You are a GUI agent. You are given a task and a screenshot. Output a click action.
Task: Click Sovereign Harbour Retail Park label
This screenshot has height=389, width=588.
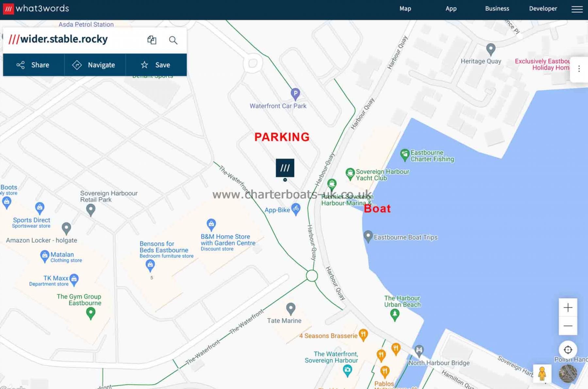(x=109, y=196)
